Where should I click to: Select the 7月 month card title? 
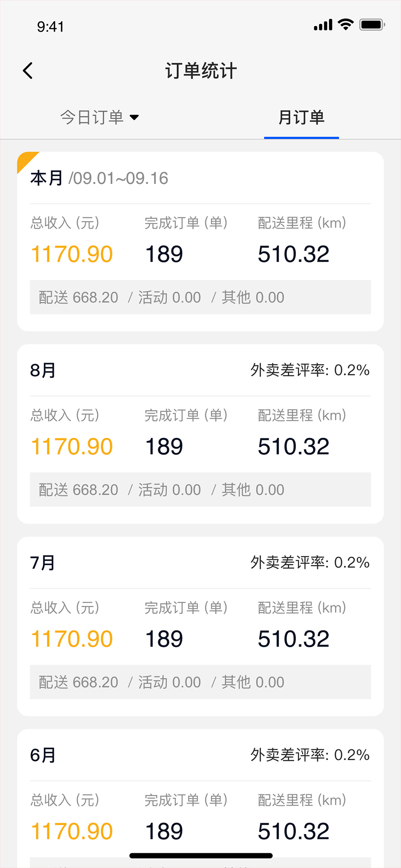tap(43, 562)
